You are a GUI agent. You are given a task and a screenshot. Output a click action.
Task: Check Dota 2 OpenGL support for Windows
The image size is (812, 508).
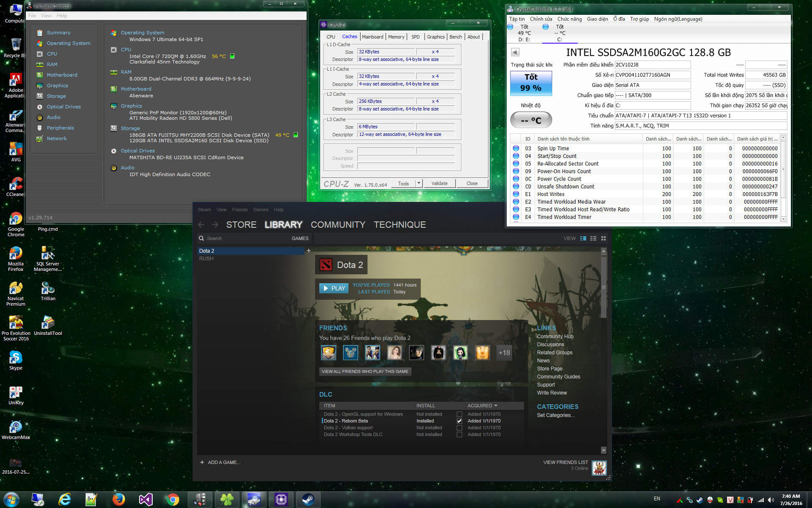[x=459, y=414]
